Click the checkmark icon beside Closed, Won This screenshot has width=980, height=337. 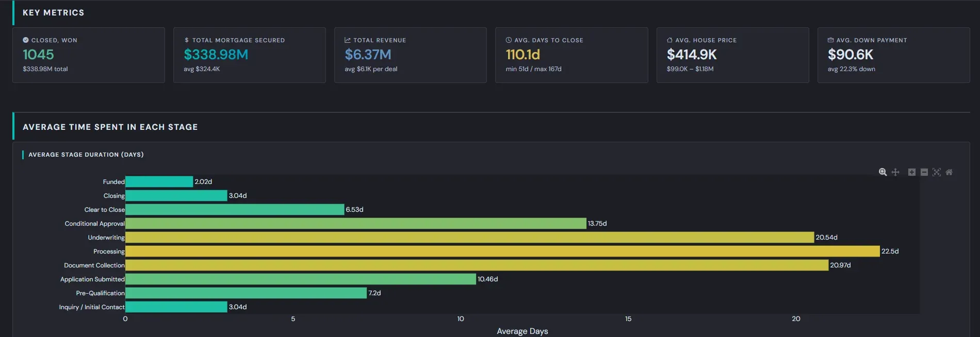click(26, 40)
